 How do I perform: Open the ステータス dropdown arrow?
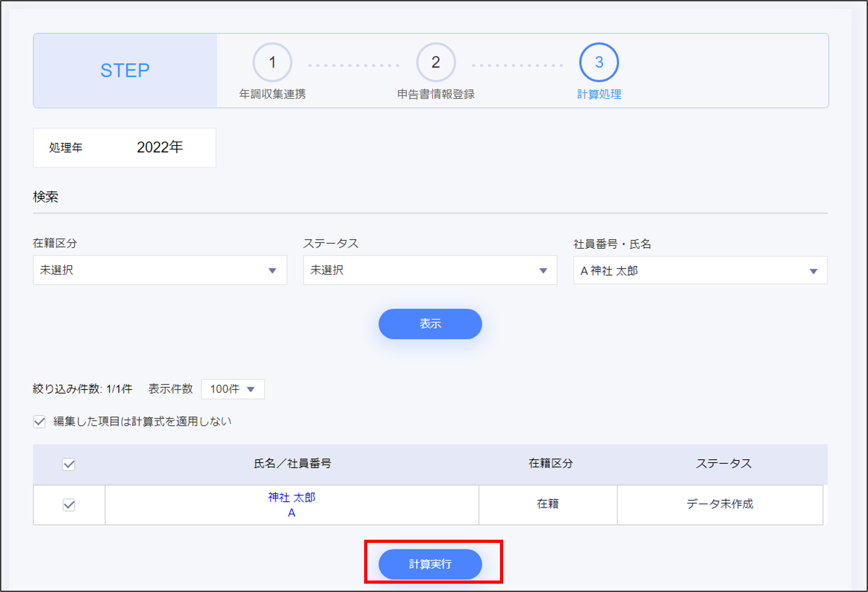(x=543, y=270)
